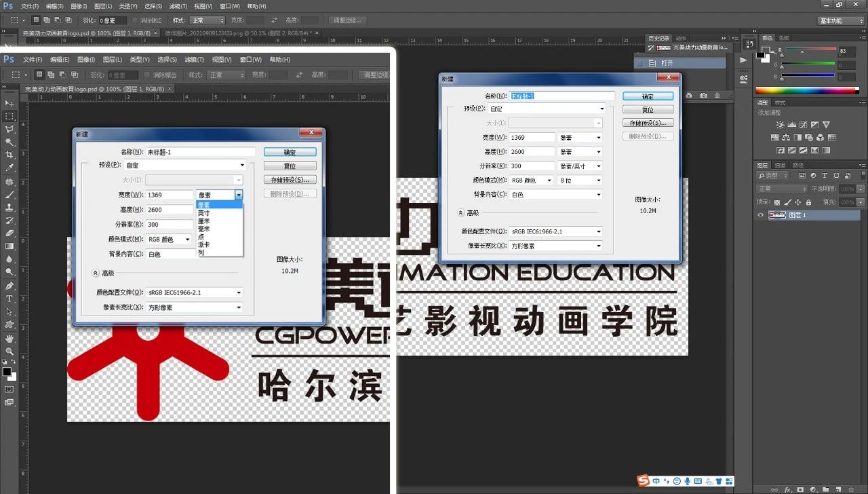Pick the Crop tool
The image size is (868, 494).
[9, 155]
